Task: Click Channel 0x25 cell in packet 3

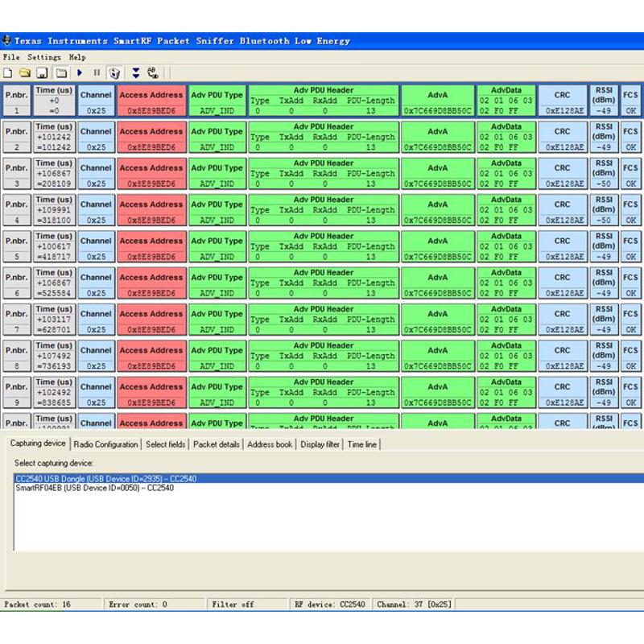Action: click(x=96, y=173)
